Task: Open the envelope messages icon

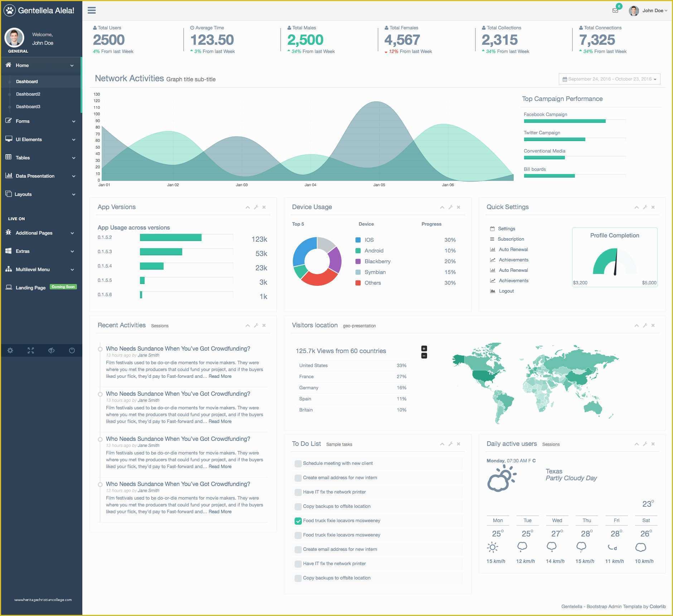Action: tap(615, 10)
